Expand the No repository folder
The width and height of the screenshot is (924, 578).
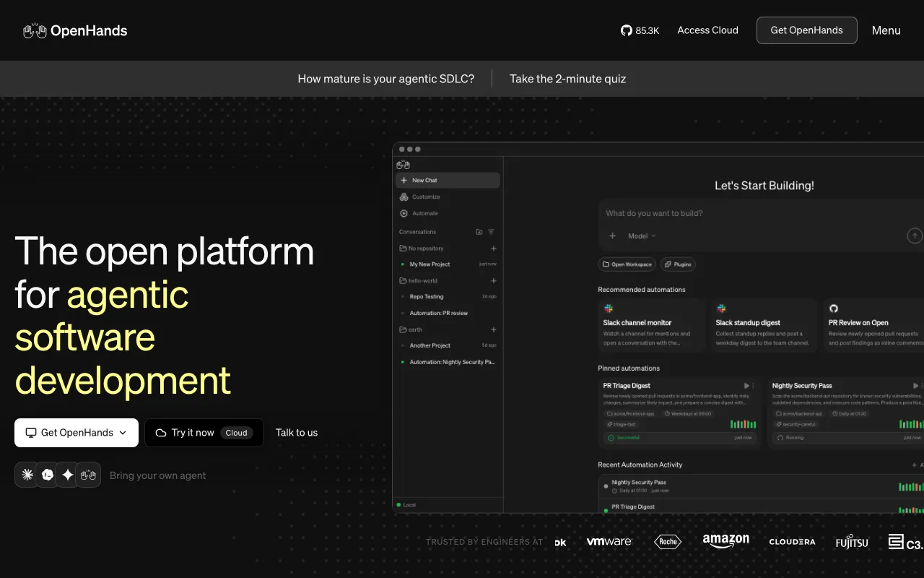click(x=422, y=249)
